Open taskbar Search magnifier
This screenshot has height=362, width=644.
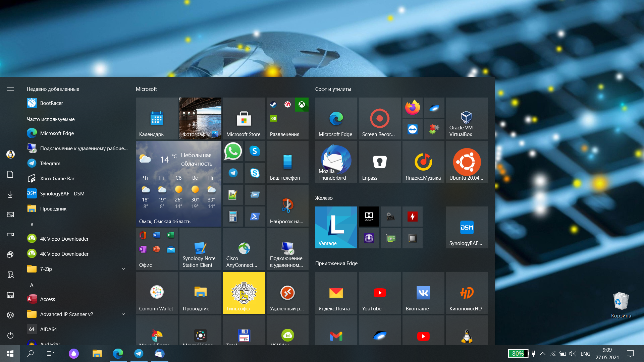(30, 354)
